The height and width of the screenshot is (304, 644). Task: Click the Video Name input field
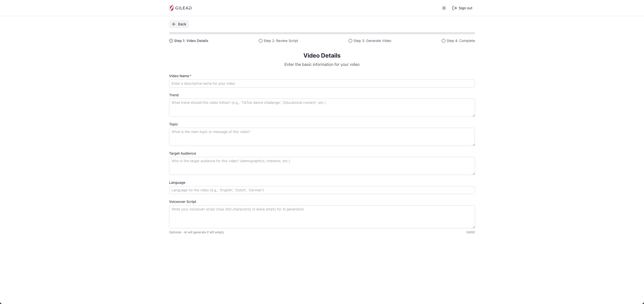pyautogui.click(x=321, y=83)
